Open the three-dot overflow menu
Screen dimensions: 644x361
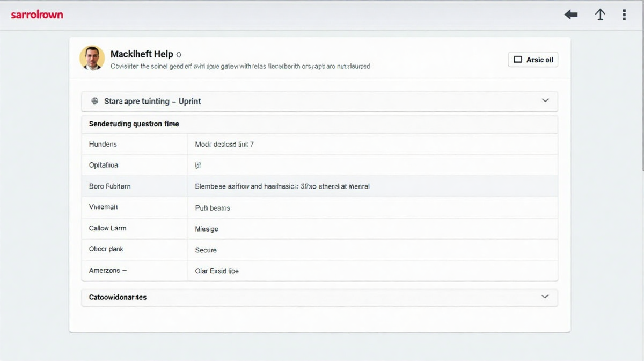click(624, 15)
